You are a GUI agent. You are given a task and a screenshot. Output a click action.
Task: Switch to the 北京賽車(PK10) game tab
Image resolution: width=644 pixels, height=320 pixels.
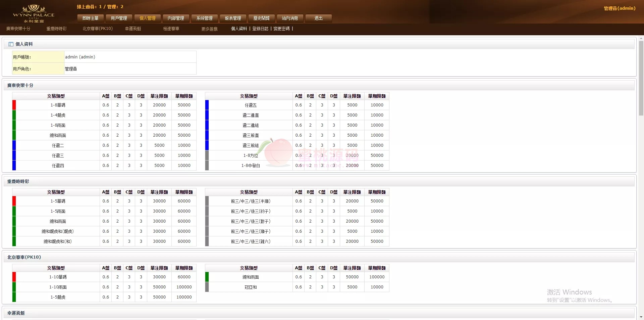click(98, 29)
